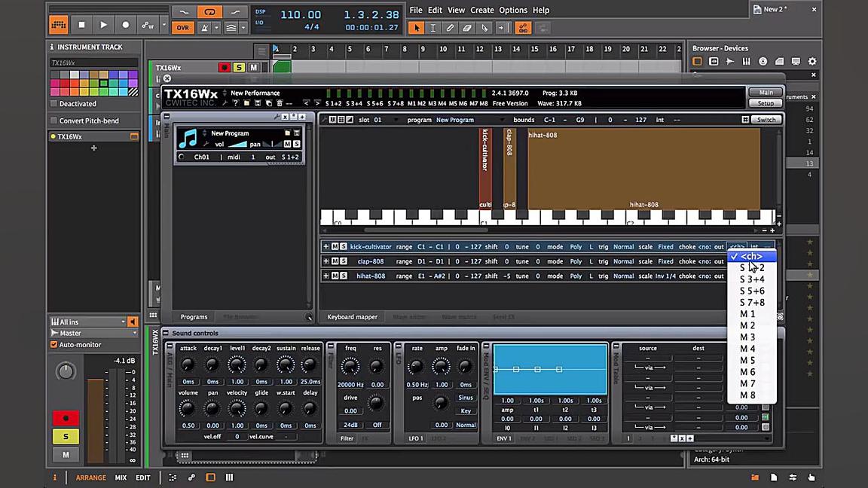Open the Create menu
The image size is (868, 488).
click(x=482, y=10)
